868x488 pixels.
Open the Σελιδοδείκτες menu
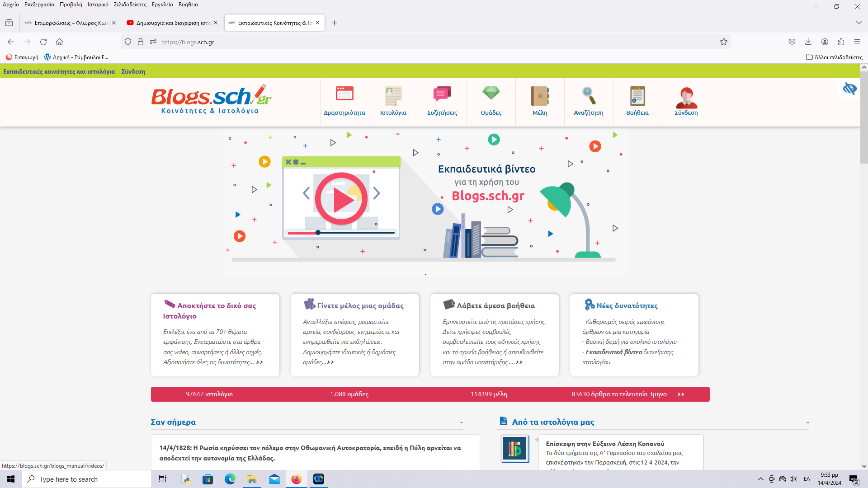(130, 5)
